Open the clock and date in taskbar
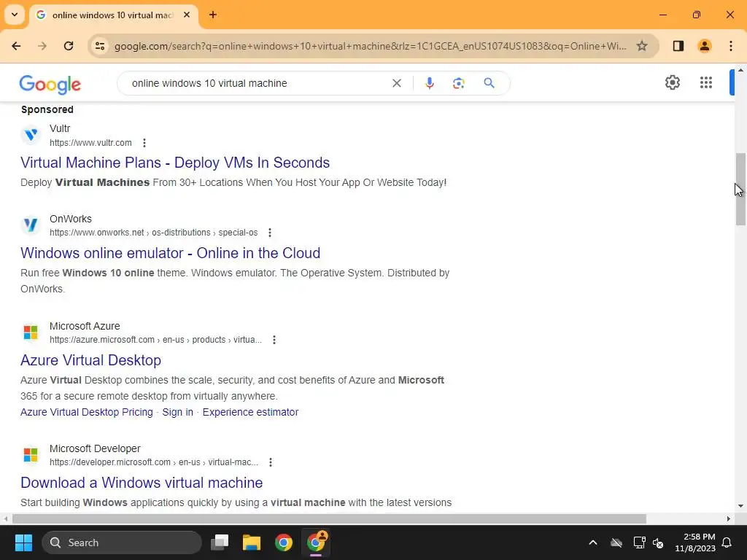Screen dimensions: 747x560 (x=694, y=542)
